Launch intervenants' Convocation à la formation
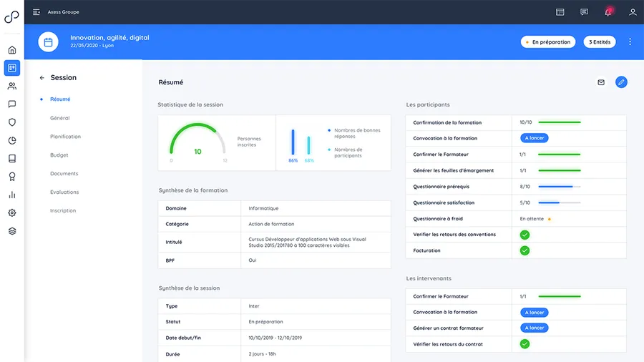The height and width of the screenshot is (362, 644). click(534, 313)
